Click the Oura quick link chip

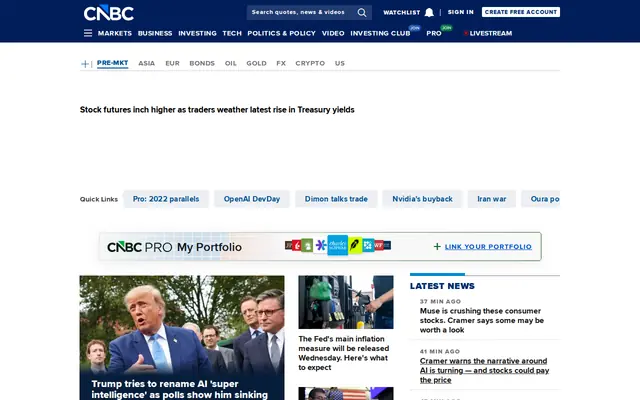pyautogui.click(x=541, y=199)
